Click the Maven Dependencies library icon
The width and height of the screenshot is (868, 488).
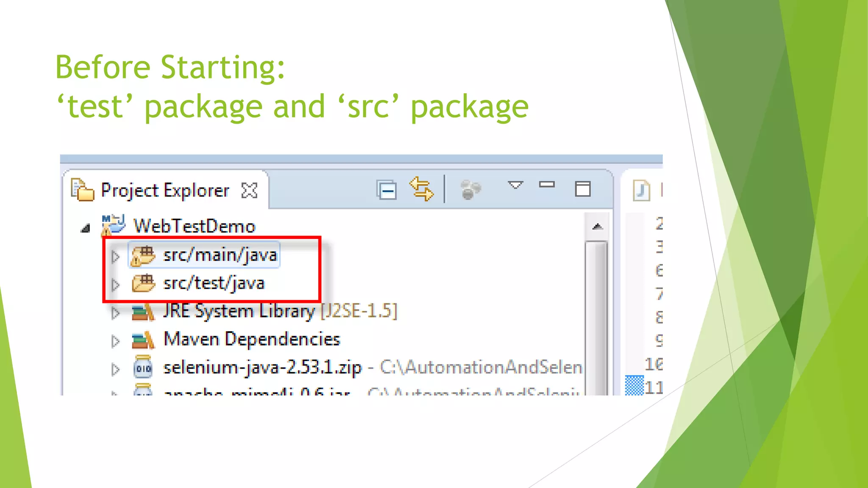(143, 339)
